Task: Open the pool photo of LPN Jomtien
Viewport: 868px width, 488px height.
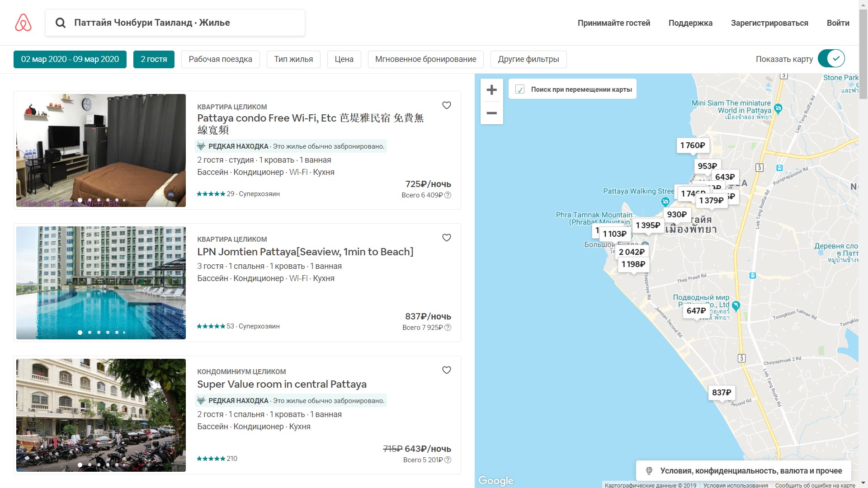Action: tap(101, 283)
